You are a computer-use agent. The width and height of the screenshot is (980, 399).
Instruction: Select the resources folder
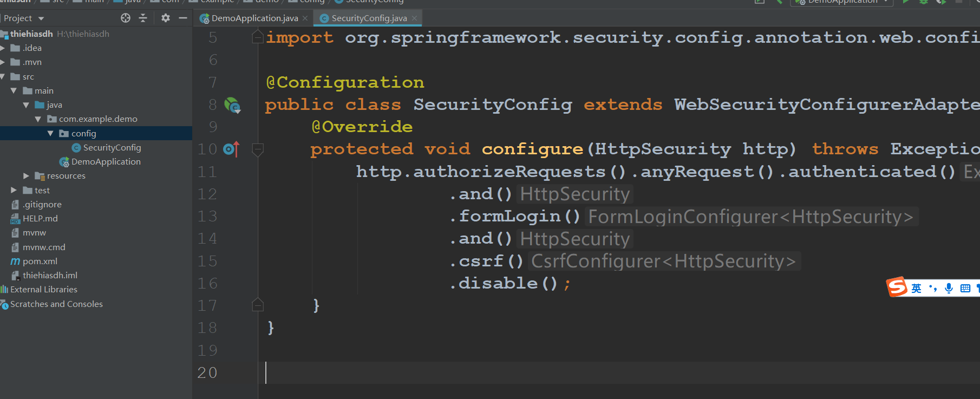66,176
